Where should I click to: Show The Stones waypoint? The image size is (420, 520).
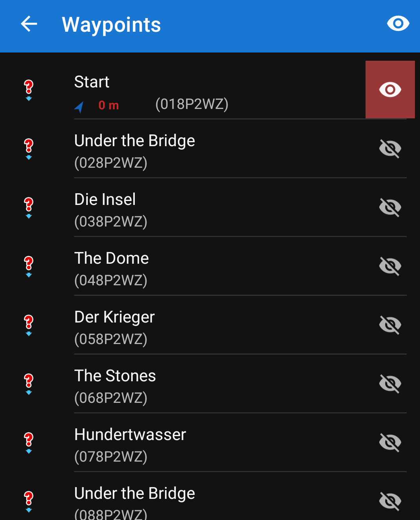[x=390, y=384]
